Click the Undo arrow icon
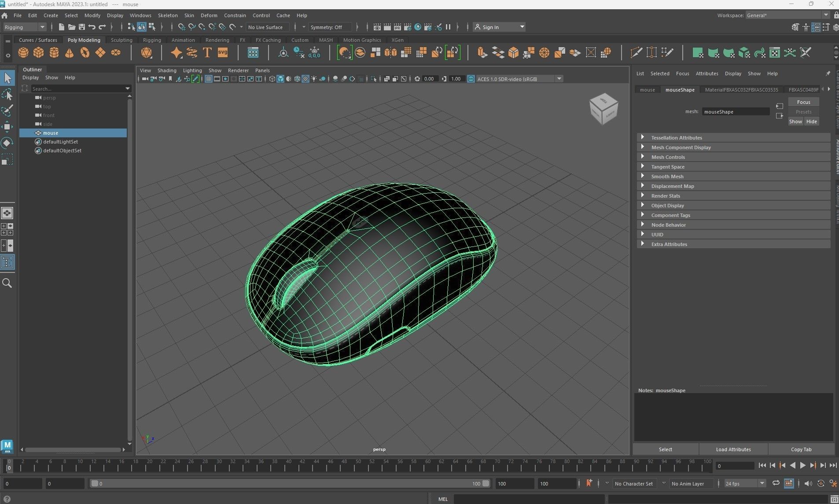Screen dimensions: 839x504 click(92, 27)
